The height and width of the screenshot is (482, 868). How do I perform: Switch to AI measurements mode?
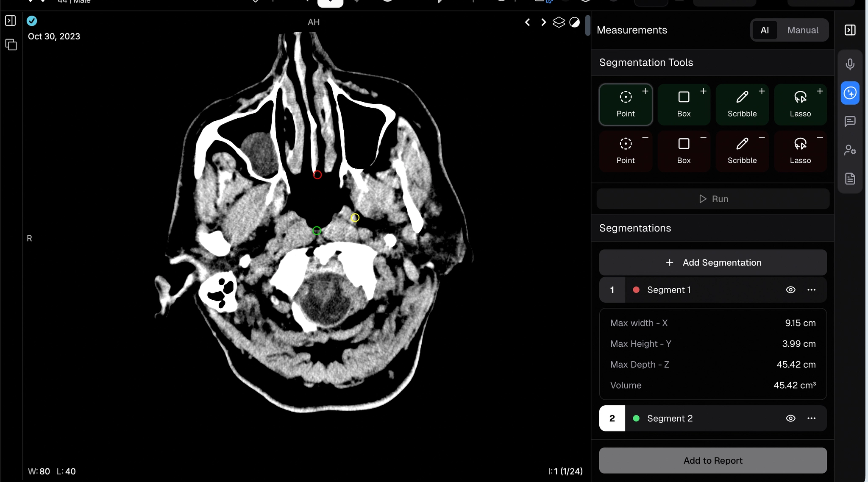765,30
